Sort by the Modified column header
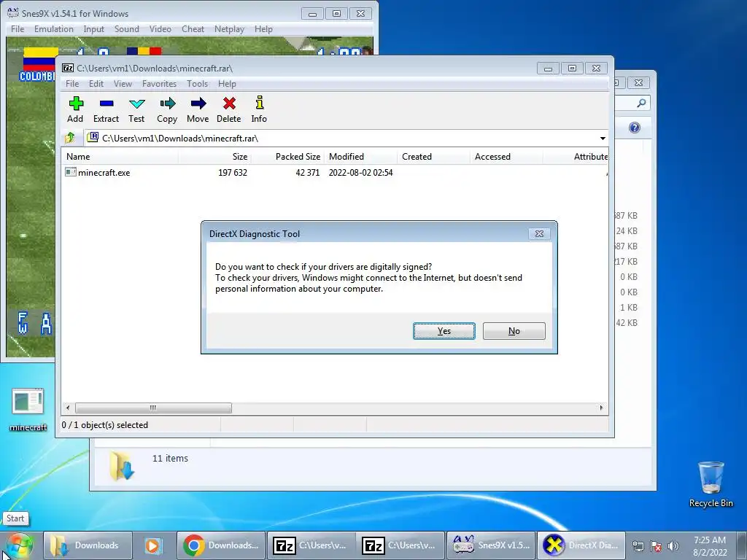This screenshot has width=747, height=560. (x=360, y=157)
